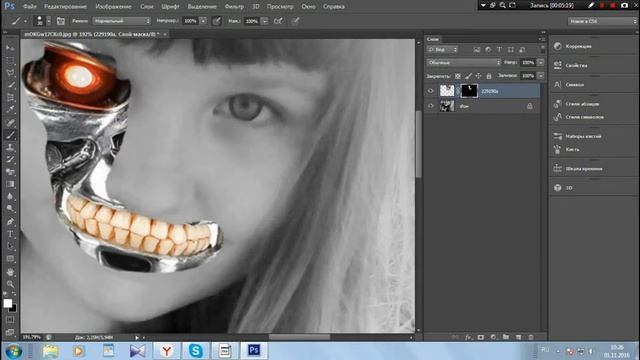The height and width of the screenshot is (360, 640).
Task: Open the Свойства panel
Action: pos(576,65)
